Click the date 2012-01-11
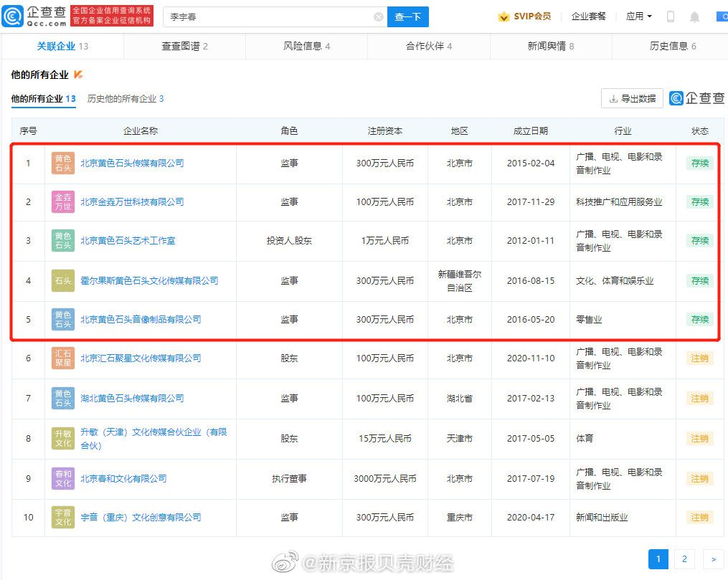Viewport: 728px width, 580px height. [x=531, y=241]
